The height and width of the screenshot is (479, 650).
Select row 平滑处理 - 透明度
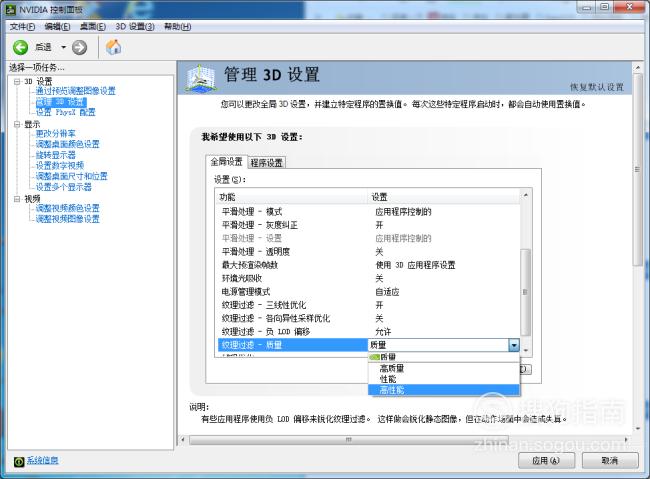click(x=369, y=252)
